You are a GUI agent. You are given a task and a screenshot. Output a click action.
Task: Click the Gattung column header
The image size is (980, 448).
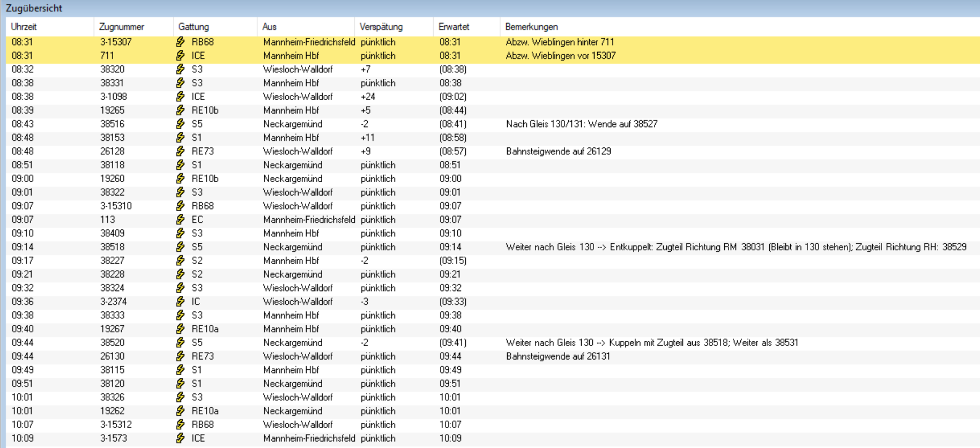point(194,27)
